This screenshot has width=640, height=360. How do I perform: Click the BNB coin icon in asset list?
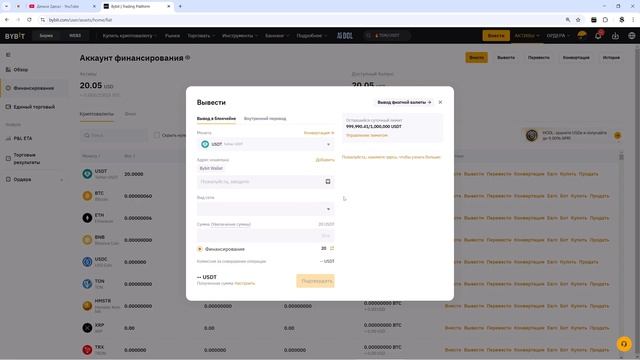[x=87, y=240]
